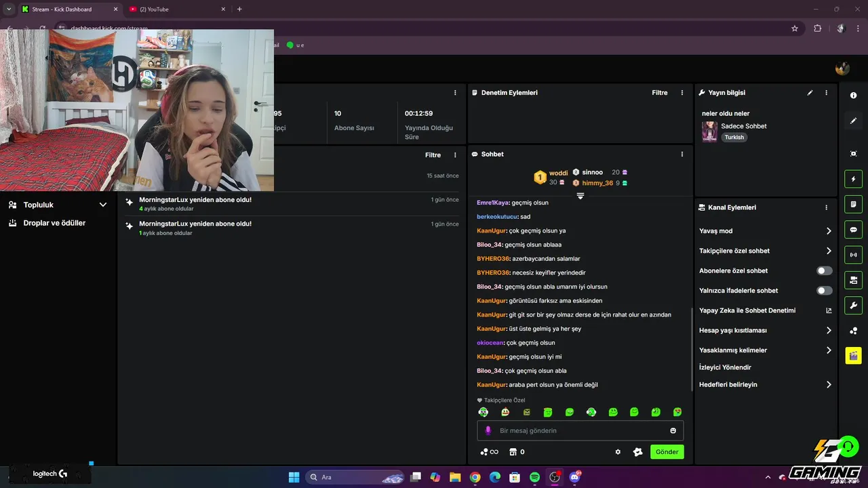Toggle Yalnızca ifadelerle sohbet switch
The width and height of the screenshot is (868, 488).
click(x=824, y=291)
